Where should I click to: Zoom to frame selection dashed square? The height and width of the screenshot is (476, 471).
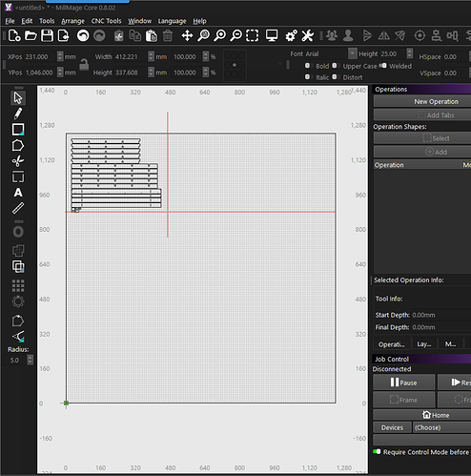click(253, 35)
